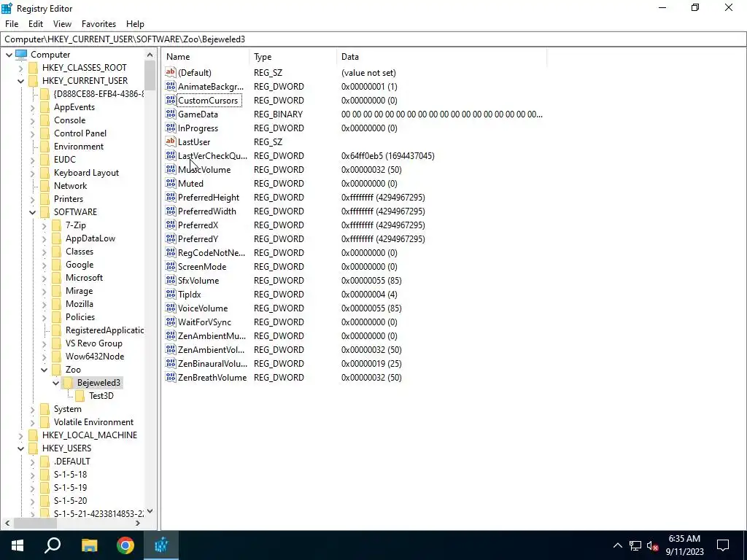The image size is (747, 560).
Task: Click the registry path address bar
Action: [x=373, y=39]
